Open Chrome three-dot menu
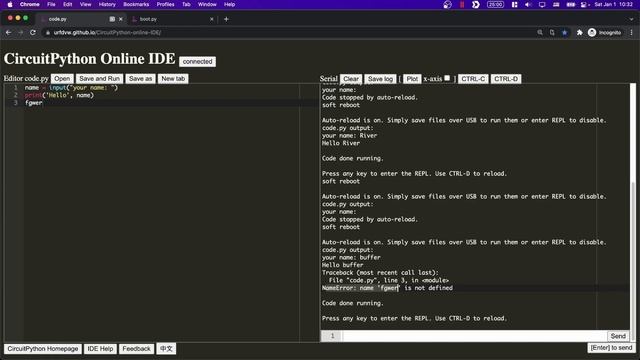This screenshot has height=360, width=640. pyautogui.click(x=631, y=32)
